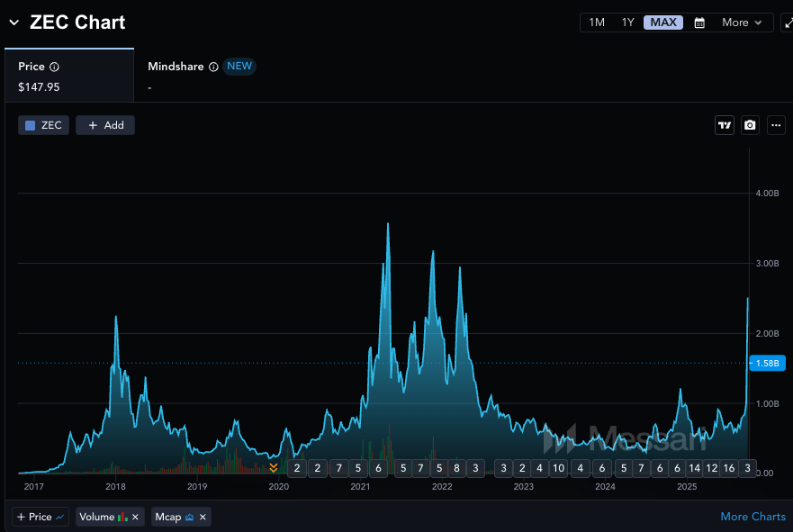Image resolution: width=793 pixels, height=532 pixels.
Task: Click the info icon beside Mindshare
Action: click(213, 67)
